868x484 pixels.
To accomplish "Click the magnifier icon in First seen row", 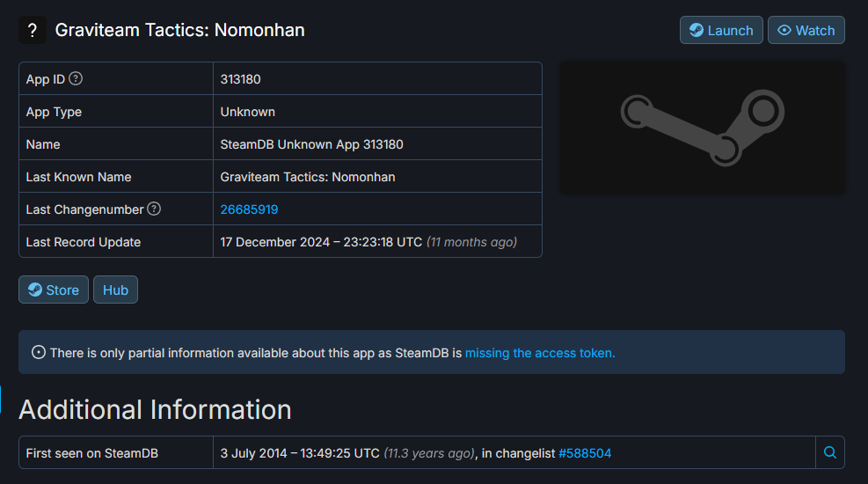I will tap(829, 453).
